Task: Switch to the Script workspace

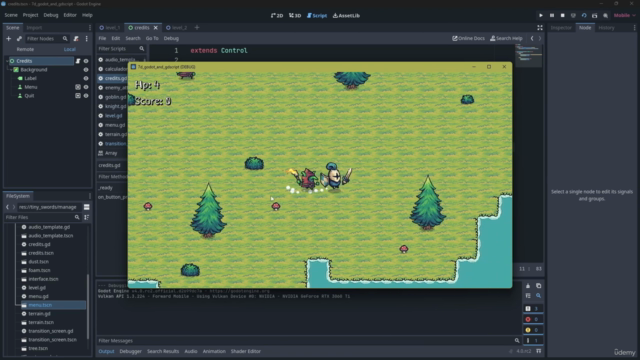Action: (317, 16)
